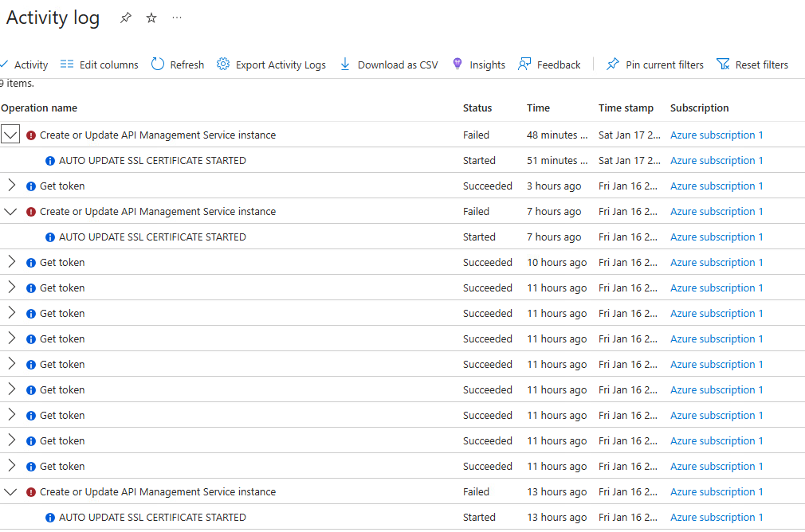Click the error icon on the first failed row
Image resolution: width=805 pixels, height=532 pixels.
point(32,135)
